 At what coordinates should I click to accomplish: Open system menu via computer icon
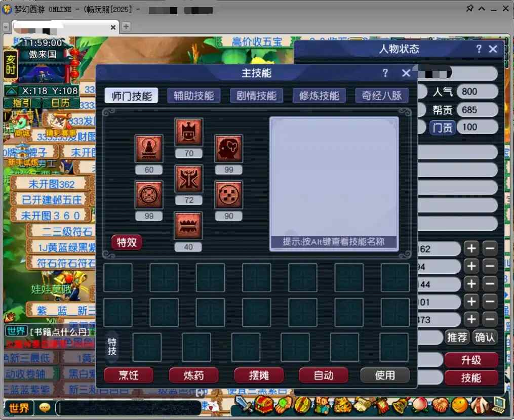[498, 405]
